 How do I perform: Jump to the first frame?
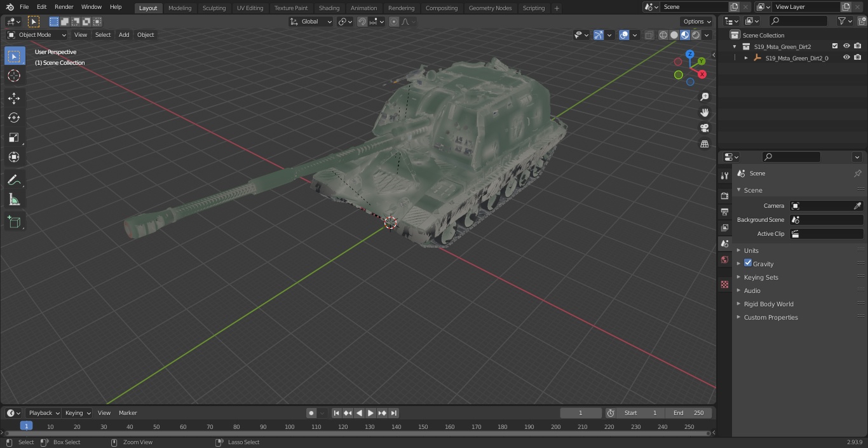pos(337,413)
